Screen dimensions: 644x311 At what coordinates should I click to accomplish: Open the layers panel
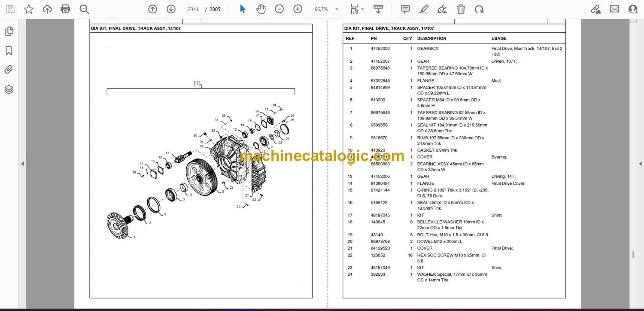pos(9,89)
